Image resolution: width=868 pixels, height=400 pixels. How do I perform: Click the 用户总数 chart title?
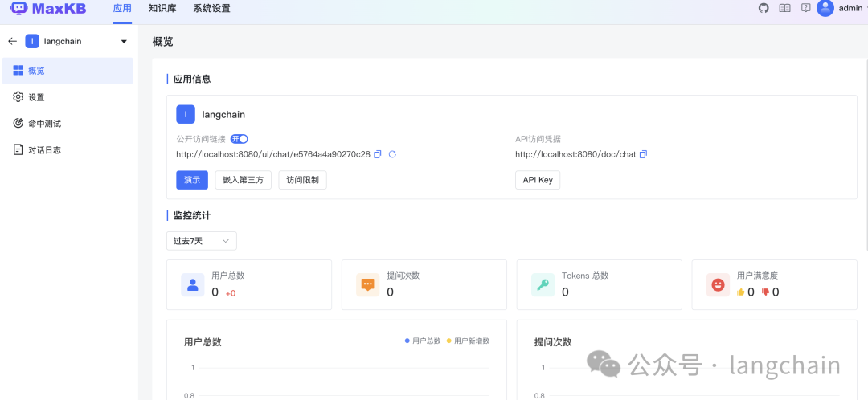pyautogui.click(x=203, y=342)
